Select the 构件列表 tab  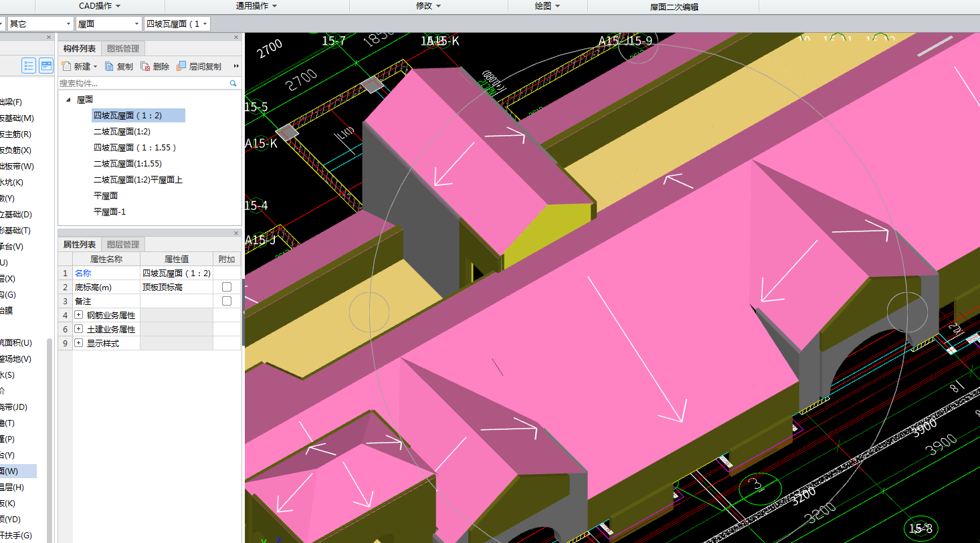(80, 48)
